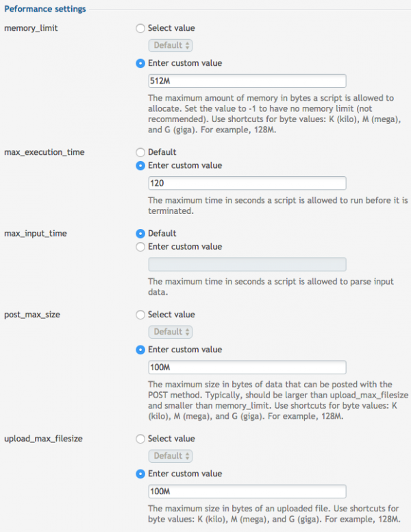Choose 'Enter custom value' for memory_limit
Screen dimensions: 411x532
click(140, 64)
